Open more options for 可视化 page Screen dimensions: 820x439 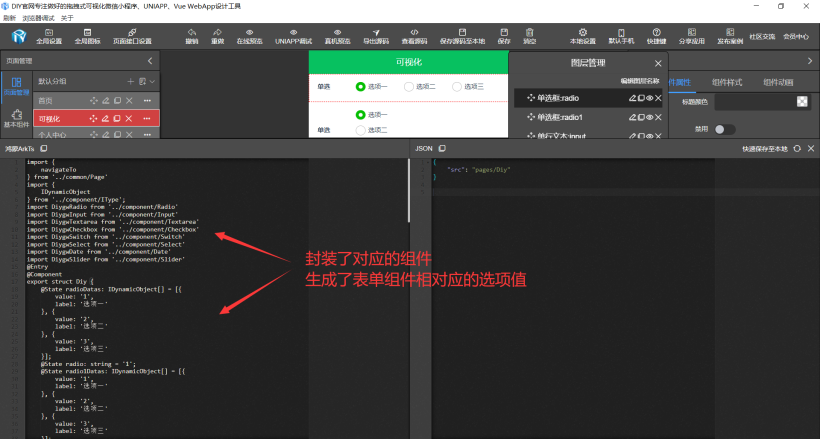147,118
